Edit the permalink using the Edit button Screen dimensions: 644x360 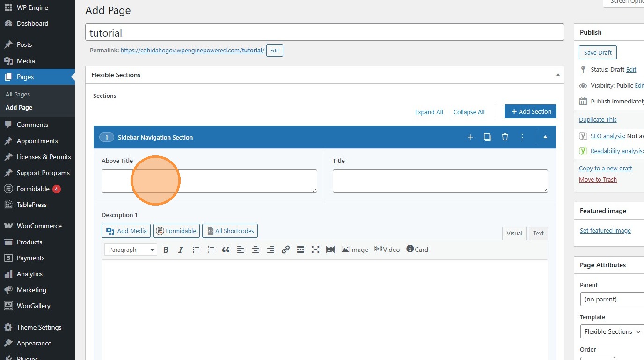(x=275, y=51)
